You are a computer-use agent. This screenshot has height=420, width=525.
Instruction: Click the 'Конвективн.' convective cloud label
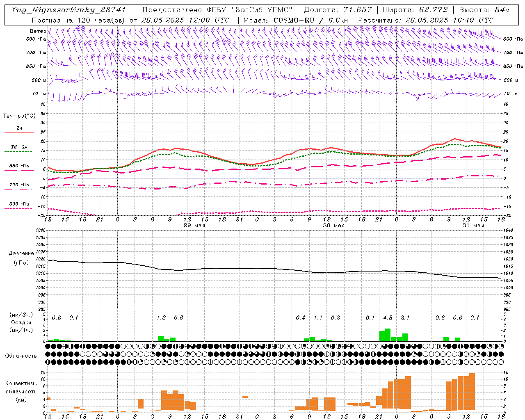coord(21,383)
